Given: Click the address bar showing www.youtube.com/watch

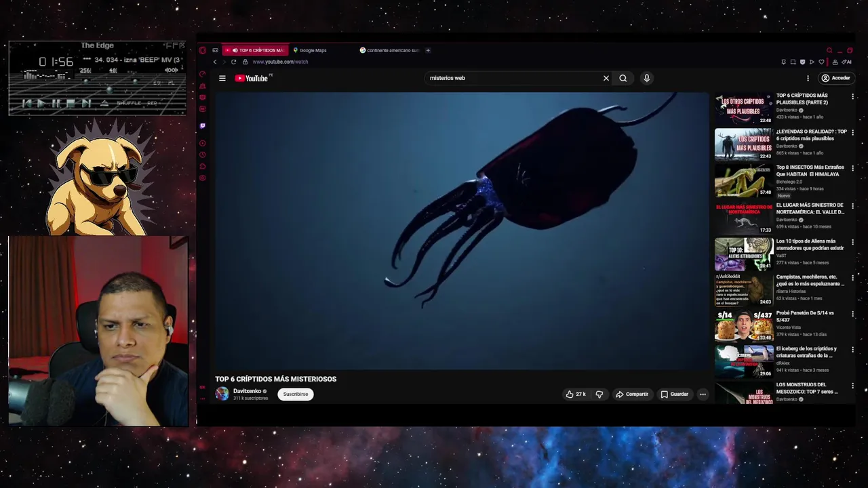Looking at the screenshot, I should tap(280, 62).
